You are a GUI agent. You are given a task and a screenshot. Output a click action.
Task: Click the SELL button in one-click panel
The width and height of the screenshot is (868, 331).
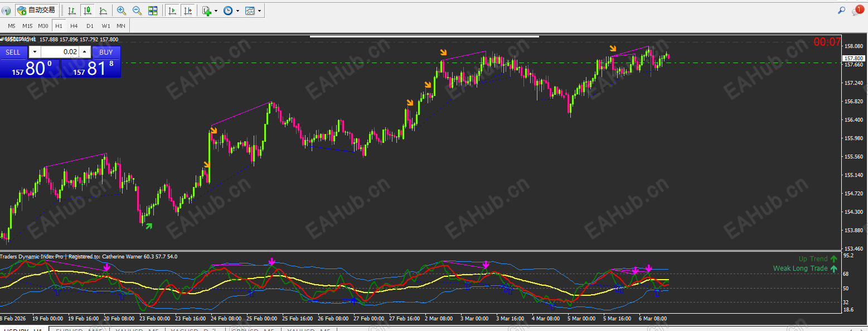(x=13, y=52)
